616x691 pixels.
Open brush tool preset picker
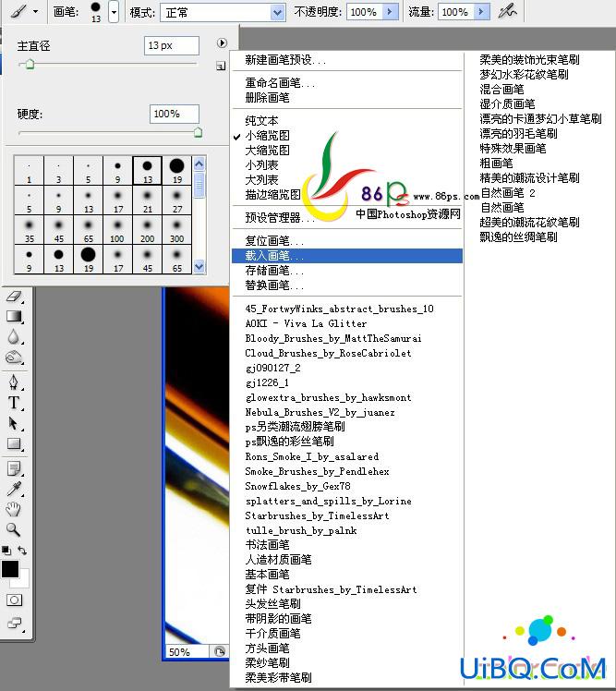[18, 11]
